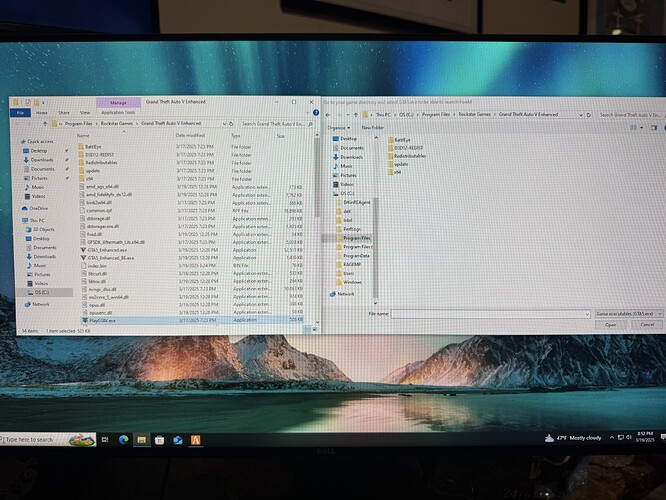This screenshot has height=500, width=666.
Task: Click the Task View taskbar icon
Action: 105,440
